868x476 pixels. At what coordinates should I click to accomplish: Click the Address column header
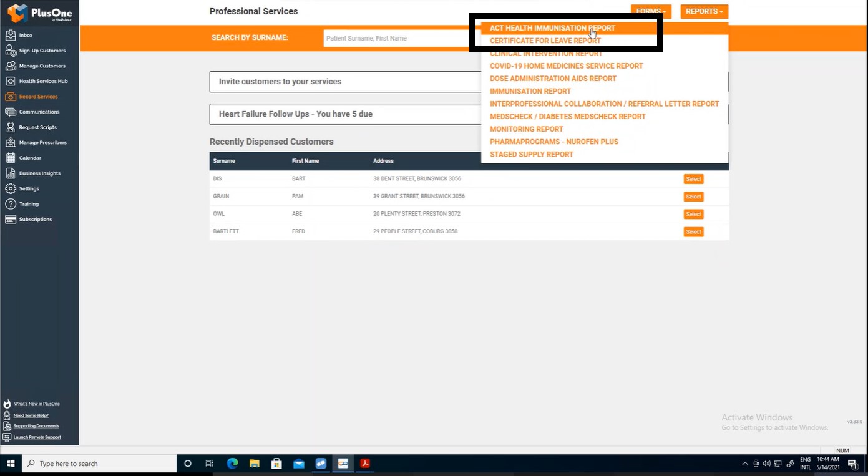(x=383, y=161)
